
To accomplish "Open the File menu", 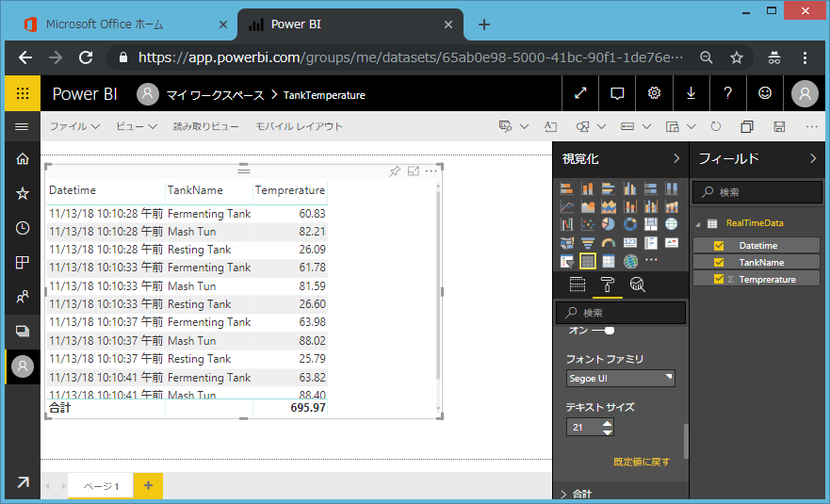I will pos(74,126).
